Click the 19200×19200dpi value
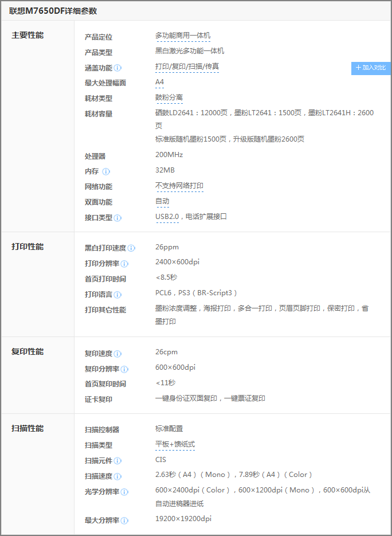Viewport: 392px width, 536px height. [183, 519]
